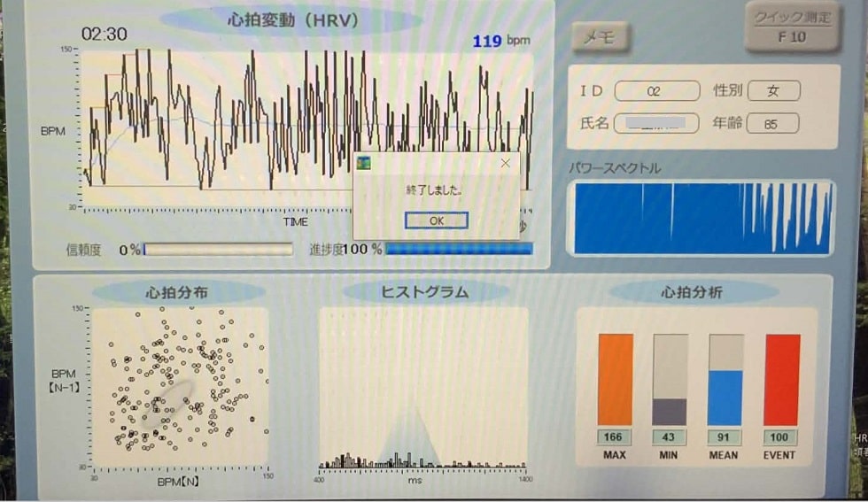Start クイック測定 F10 measurement

pos(791,27)
